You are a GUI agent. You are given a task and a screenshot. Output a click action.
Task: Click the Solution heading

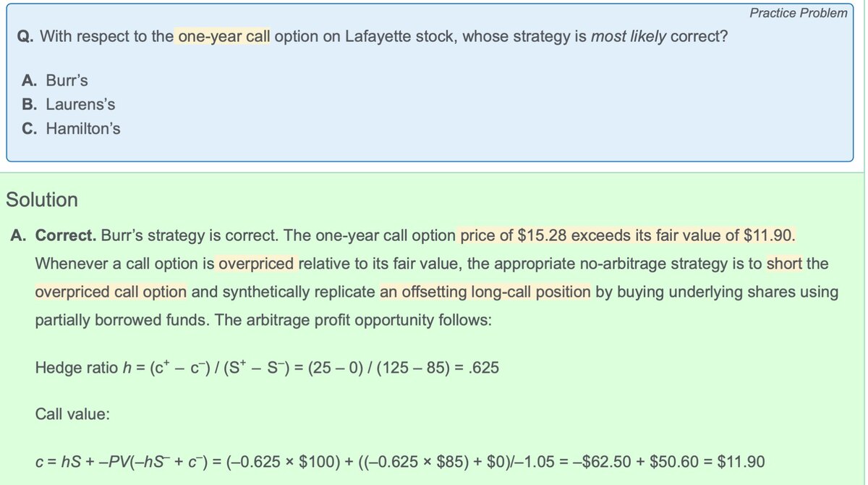coord(41,200)
